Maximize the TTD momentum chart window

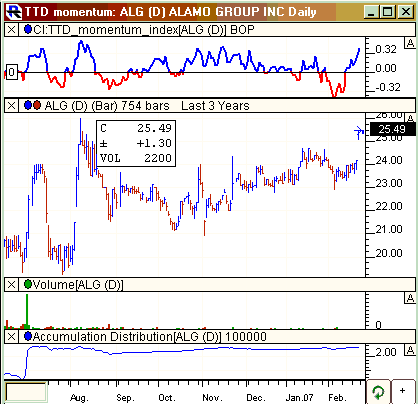click(x=388, y=12)
